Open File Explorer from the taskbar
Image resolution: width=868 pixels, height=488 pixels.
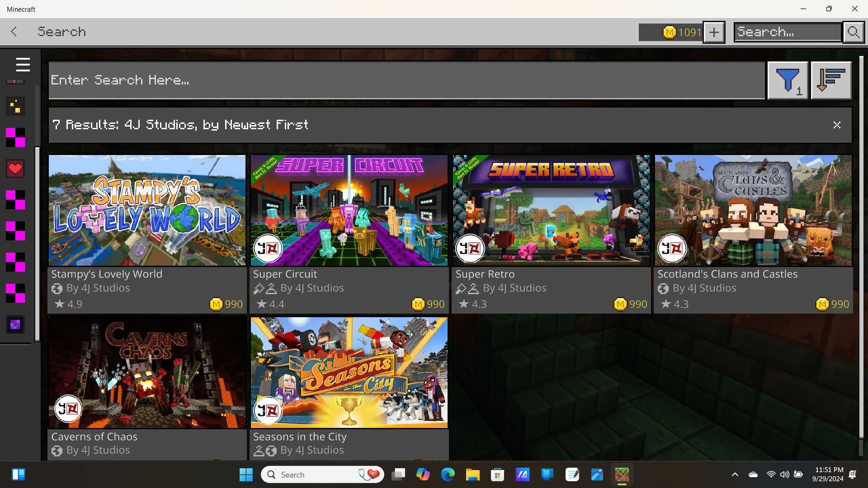coord(472,474)
